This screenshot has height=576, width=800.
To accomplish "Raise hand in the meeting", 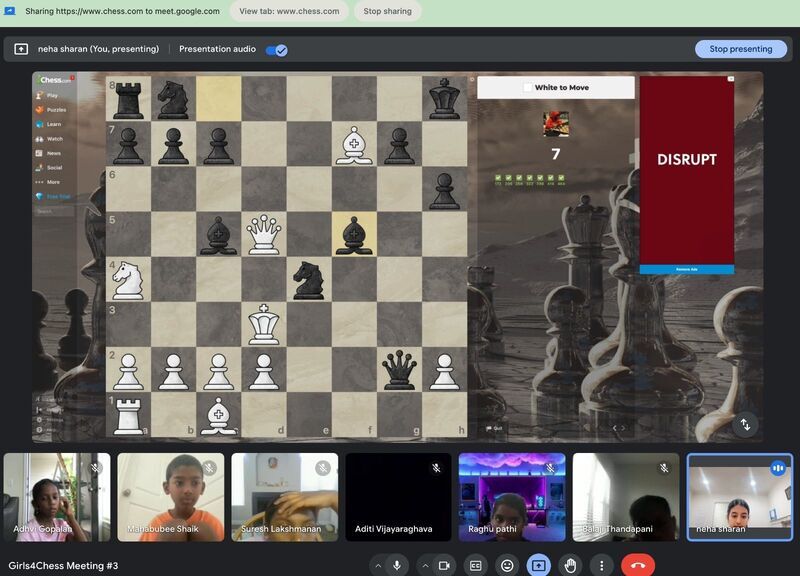I will coord(569,565).
